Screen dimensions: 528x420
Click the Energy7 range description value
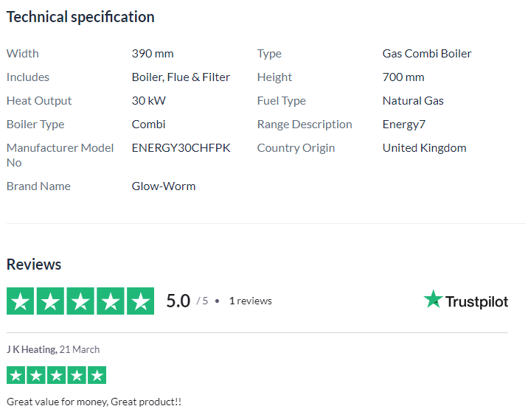(404, 125)
